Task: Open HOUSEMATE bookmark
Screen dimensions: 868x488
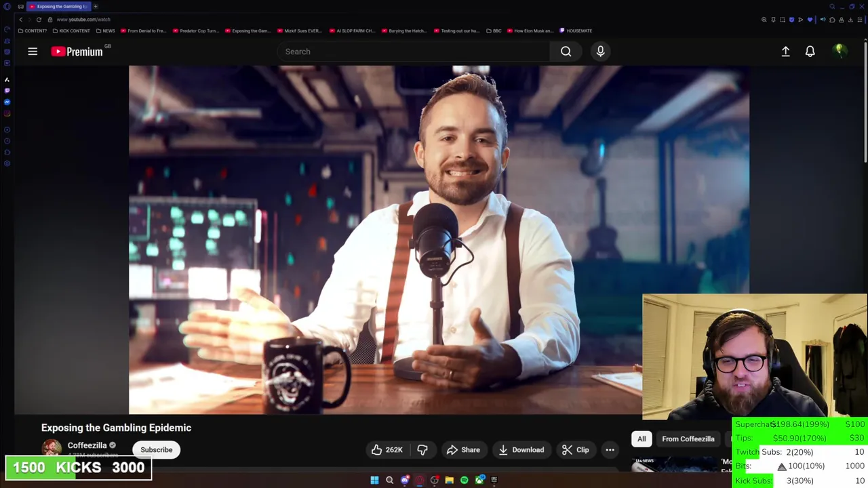Action: pyautogui.click(x=576, y=30)
